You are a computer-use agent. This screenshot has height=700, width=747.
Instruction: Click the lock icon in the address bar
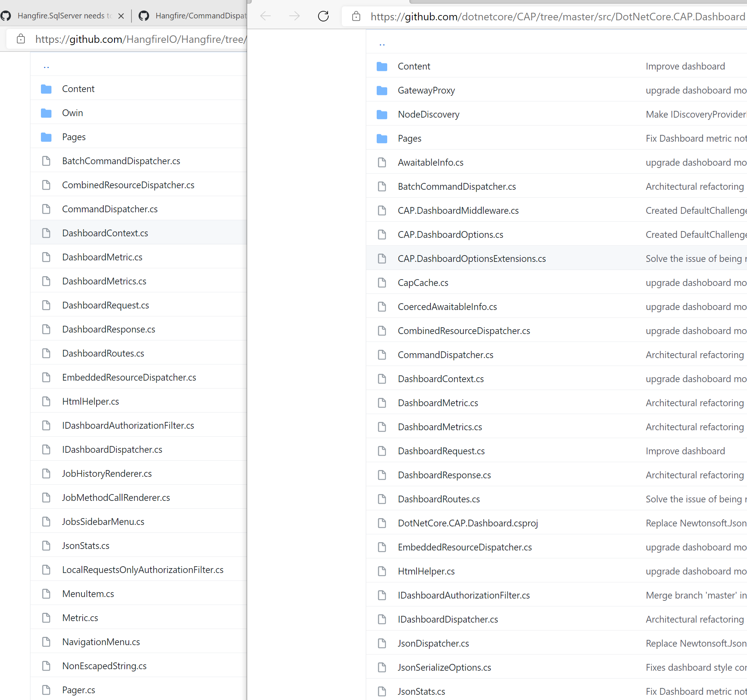pyautogui.click(x=356, y=16)
